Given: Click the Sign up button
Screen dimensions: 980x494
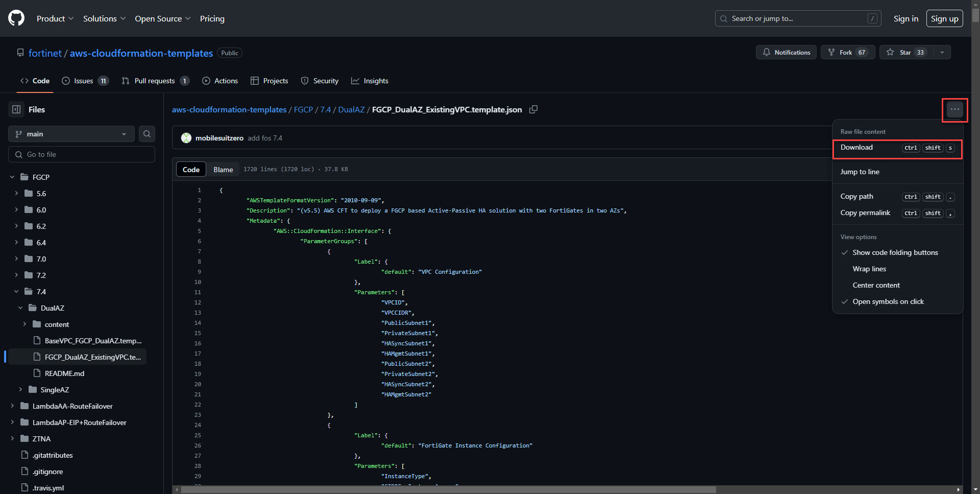Looking at the screenshot, I should [x=944, y=18].
